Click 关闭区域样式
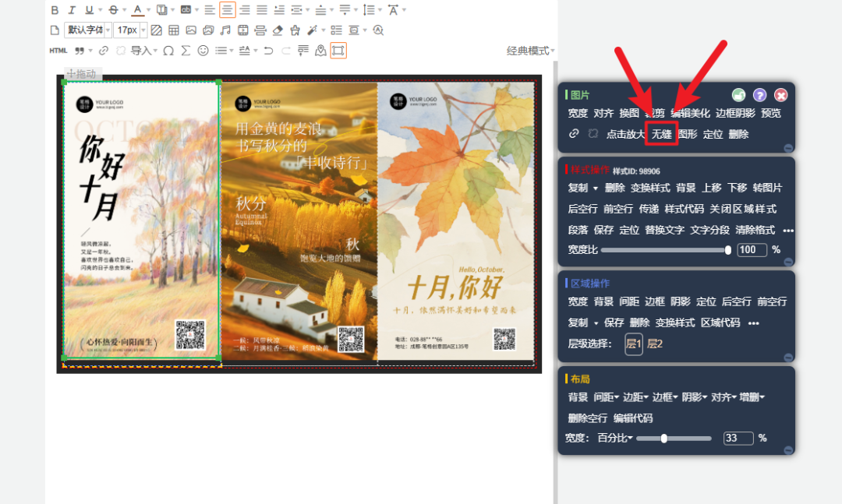Screen dimensions: 842x504 click(743, 209)
